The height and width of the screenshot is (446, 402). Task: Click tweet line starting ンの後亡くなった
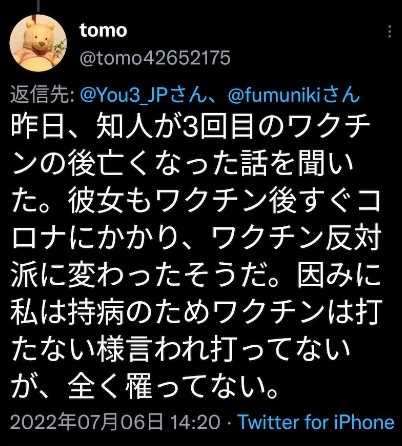coord(182,164)
